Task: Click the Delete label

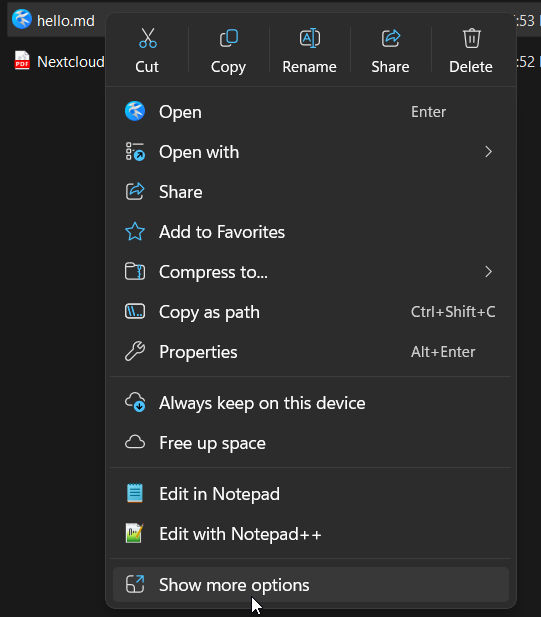Action: coord(471,67)
